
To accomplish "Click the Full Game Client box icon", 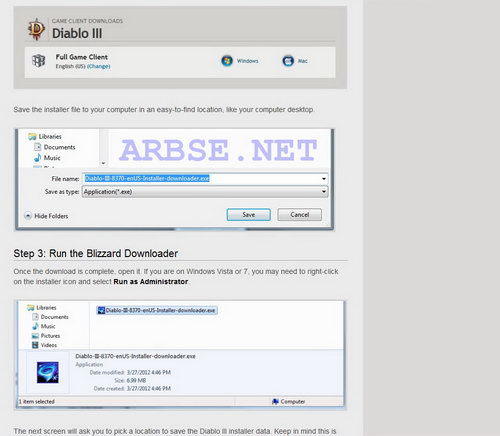I will pyautogui.click(x=38, y=61).
